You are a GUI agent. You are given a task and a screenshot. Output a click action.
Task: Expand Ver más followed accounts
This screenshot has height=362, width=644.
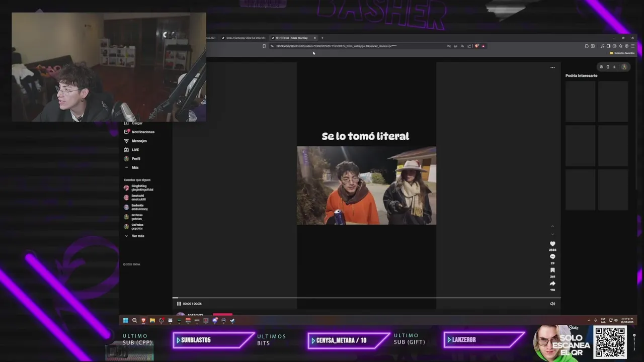[134, 236]
